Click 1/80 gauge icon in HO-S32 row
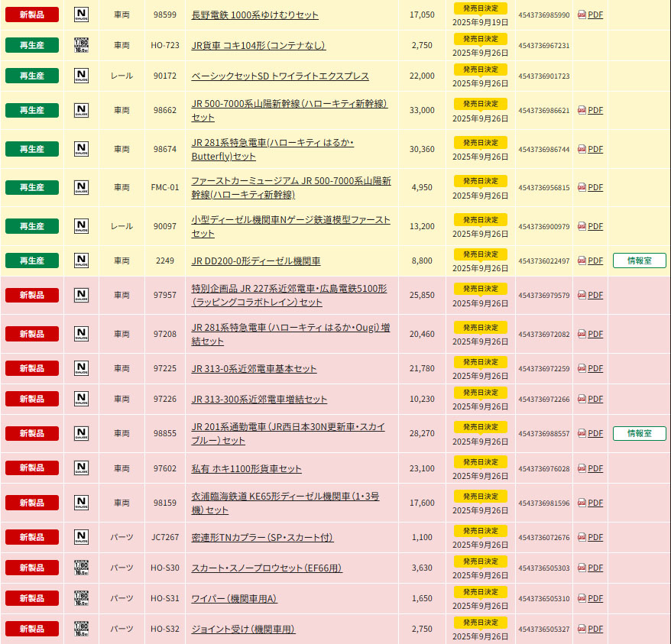 pos(81,629)
